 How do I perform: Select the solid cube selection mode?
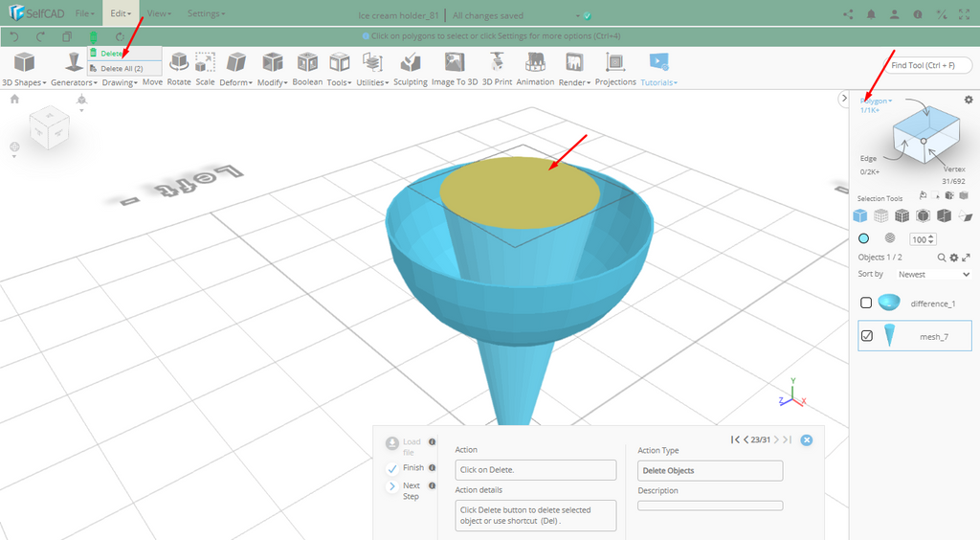[860, 215]
